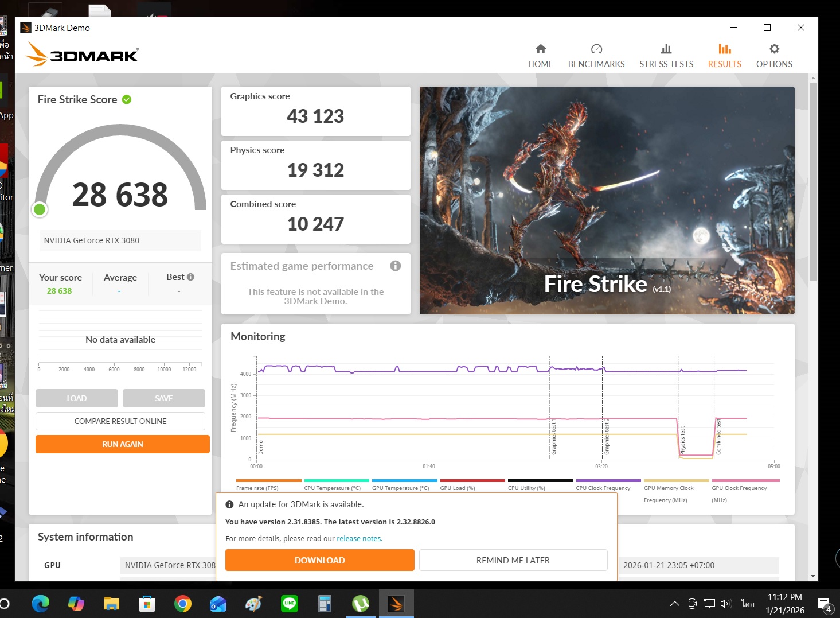Screen dimensions: 840x618
Task: Toggle Frame rate (FPS) legend series
Action: (x=257, y=488)
